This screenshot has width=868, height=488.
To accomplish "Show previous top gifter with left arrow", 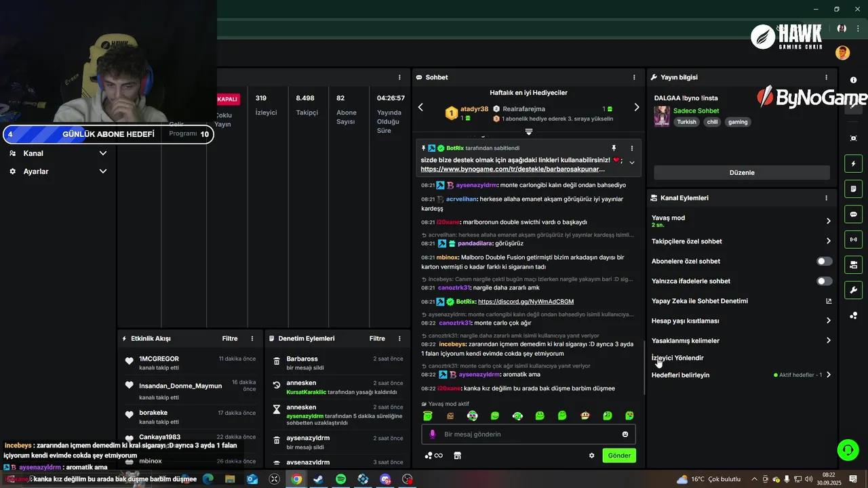I will tap(420, 107).
